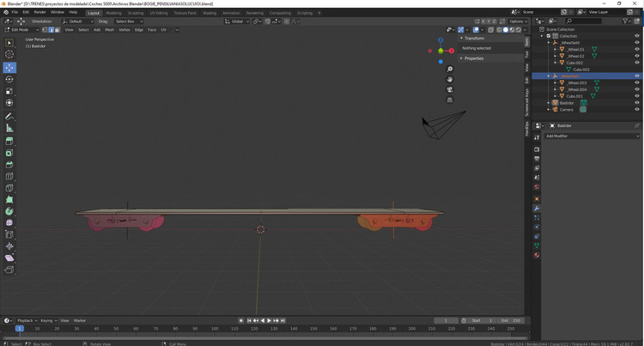Hide Wheel.01 with its eye icon
Screen dimensions: 644x346
pos(637,49)
